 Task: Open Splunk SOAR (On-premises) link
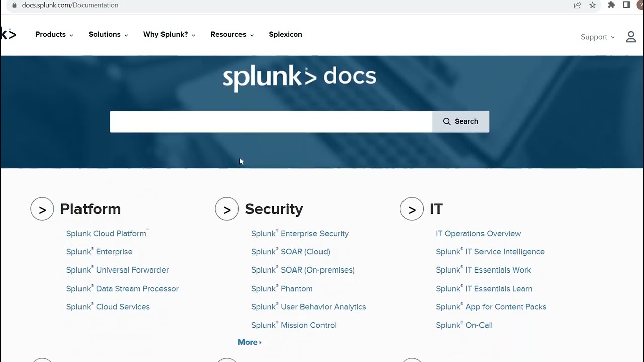point(303,270)
